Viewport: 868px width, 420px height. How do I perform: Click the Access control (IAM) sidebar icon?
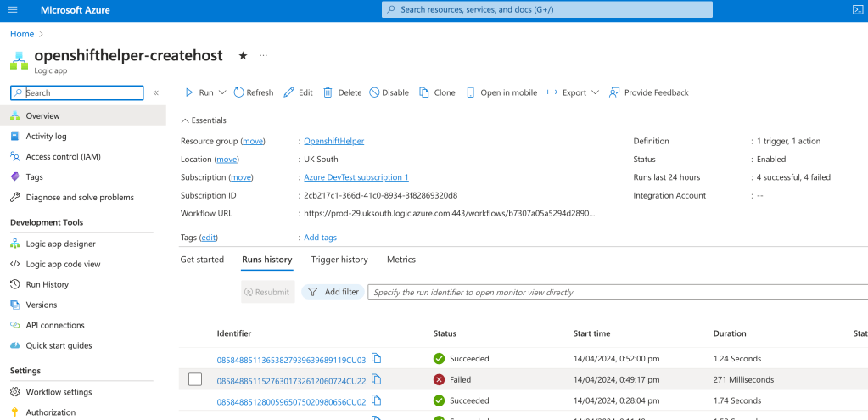coord(15,157)
